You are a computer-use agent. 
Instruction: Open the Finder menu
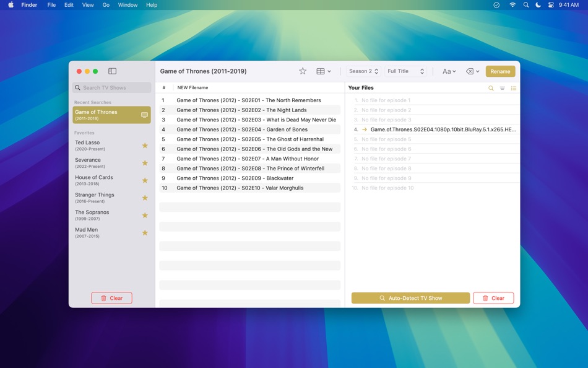(x=29, y=5)
